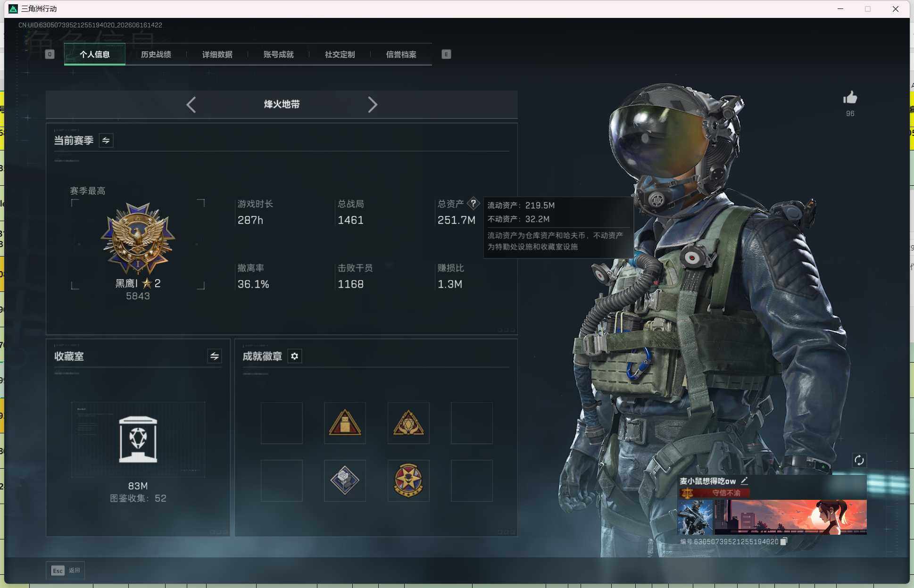Go to previous game mode with left chevron
This screenshot has width=914, height=588.
(191, 105)
